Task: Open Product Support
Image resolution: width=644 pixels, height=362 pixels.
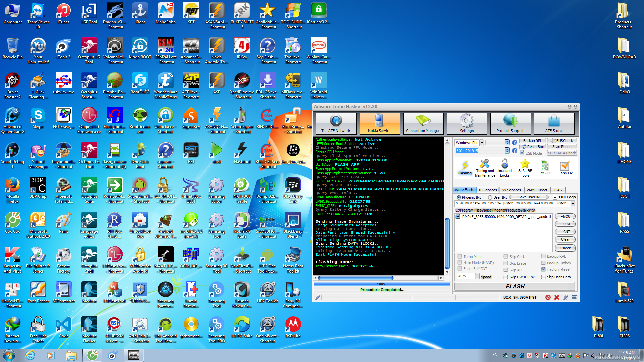Action: click(510, 123)
